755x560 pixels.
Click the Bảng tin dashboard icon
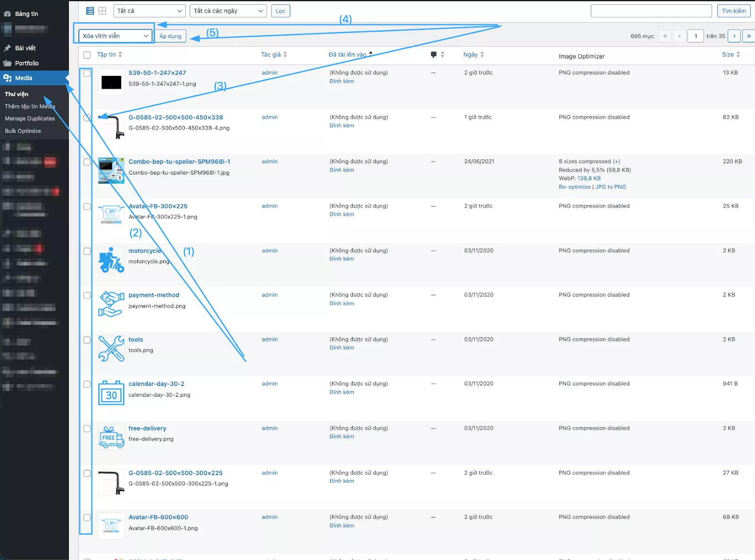point(8,14)
